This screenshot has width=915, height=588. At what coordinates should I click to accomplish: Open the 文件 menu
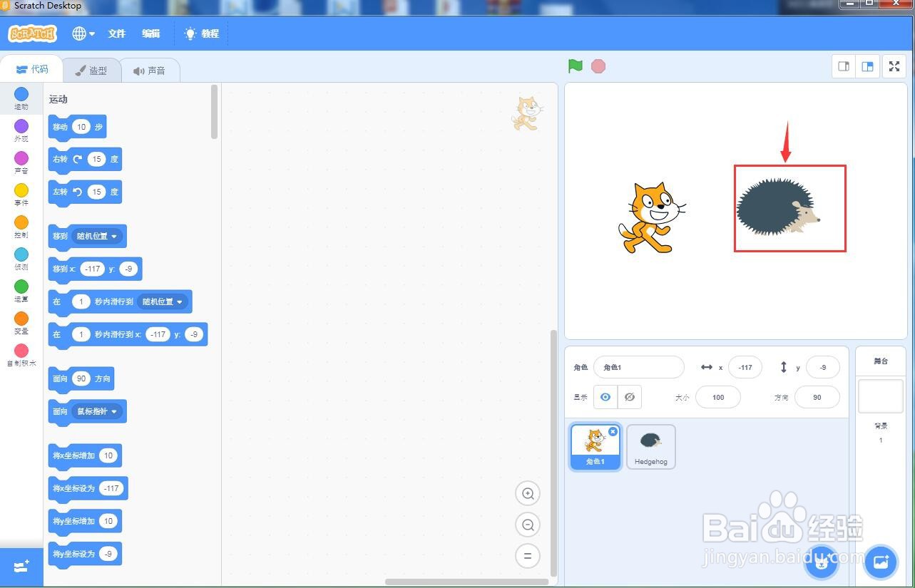117,33
